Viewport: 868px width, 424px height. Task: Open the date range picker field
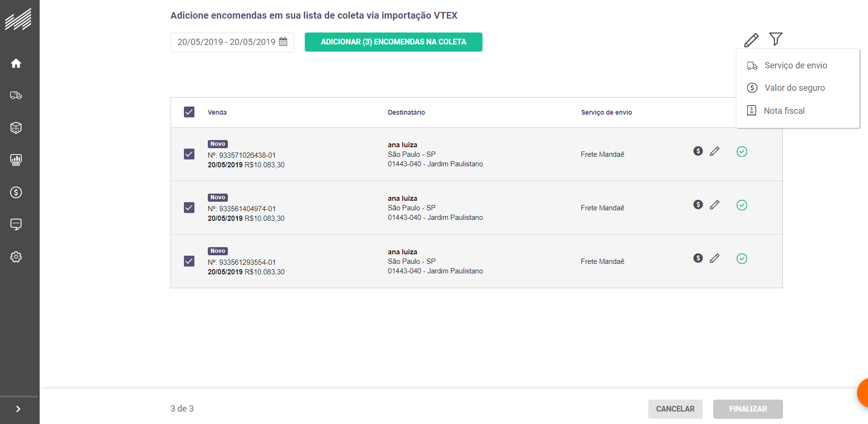coord(232,42)
